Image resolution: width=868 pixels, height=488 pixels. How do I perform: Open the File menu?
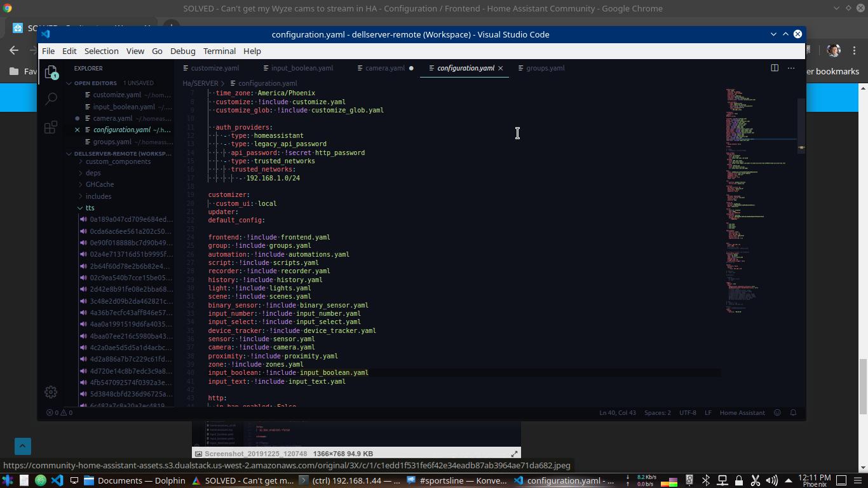[48, 51]
